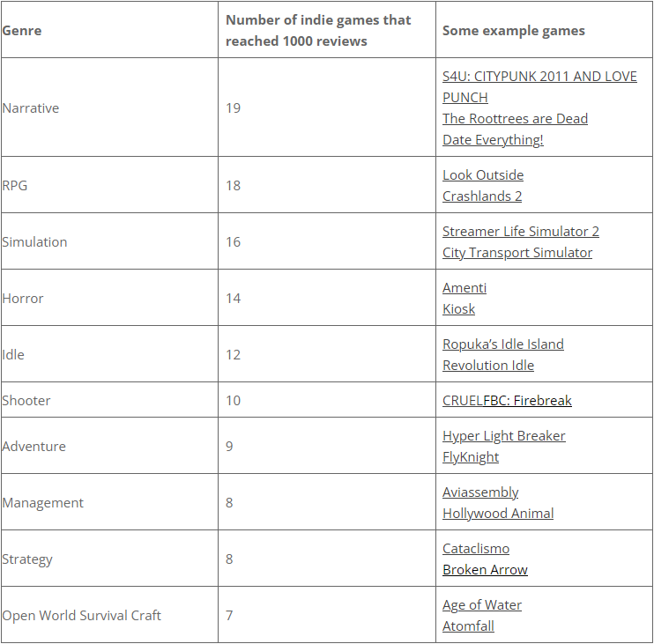Open the City Transport Simulator link
The height and width of the screenshot is (644, 654).
(x=517, y=253)
